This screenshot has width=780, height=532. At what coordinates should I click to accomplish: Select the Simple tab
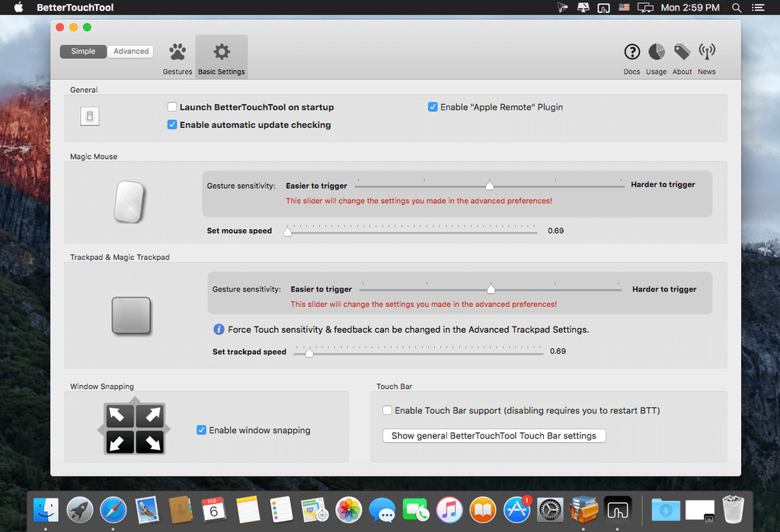pos(83,51)
